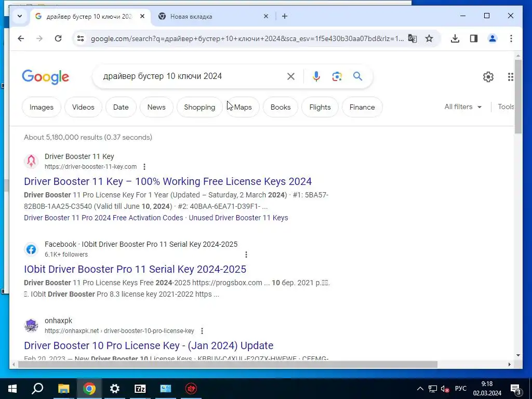Open Chrome downloads icon
The image size is (532, 399).
455,38
